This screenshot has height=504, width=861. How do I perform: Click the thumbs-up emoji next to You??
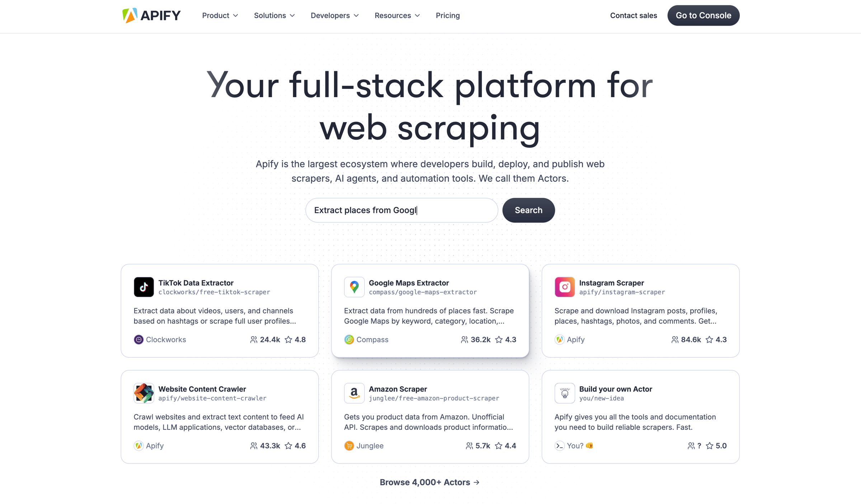(x=589, y=446)
